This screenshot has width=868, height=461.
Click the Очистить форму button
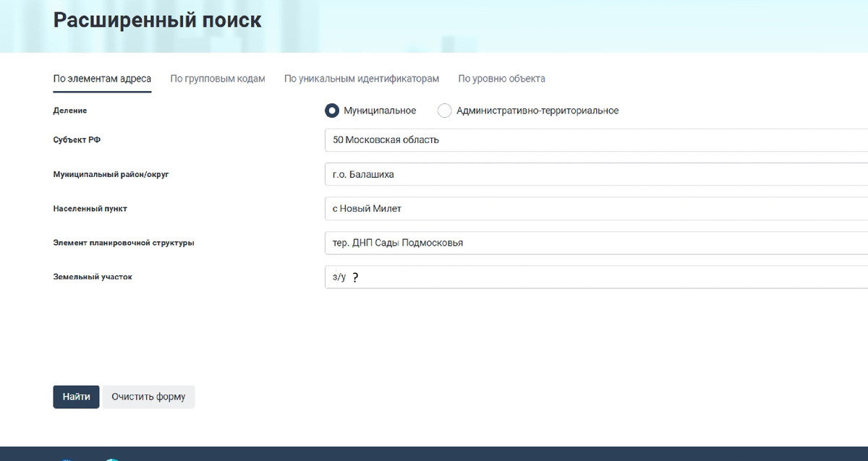click(148, 397)
